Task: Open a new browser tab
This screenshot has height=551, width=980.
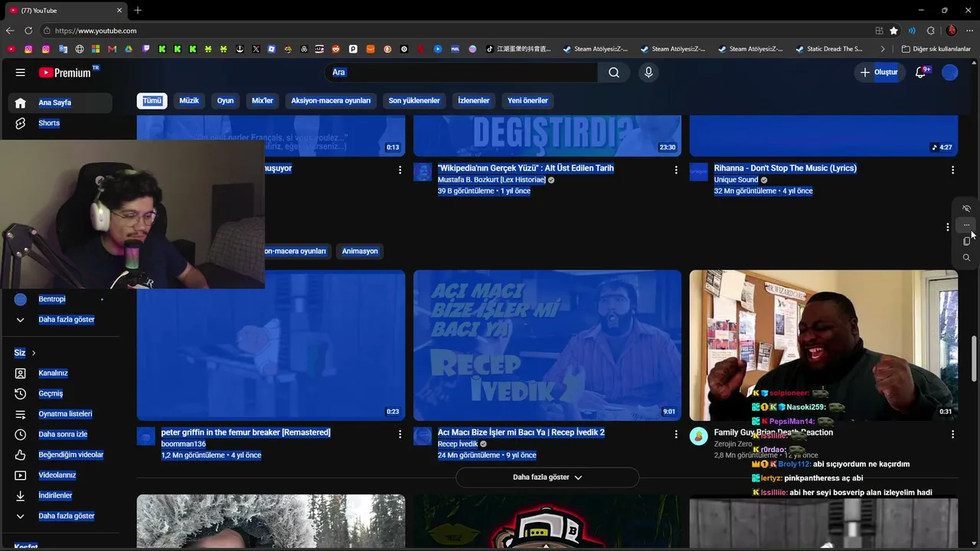Action: tap(138, 11)
